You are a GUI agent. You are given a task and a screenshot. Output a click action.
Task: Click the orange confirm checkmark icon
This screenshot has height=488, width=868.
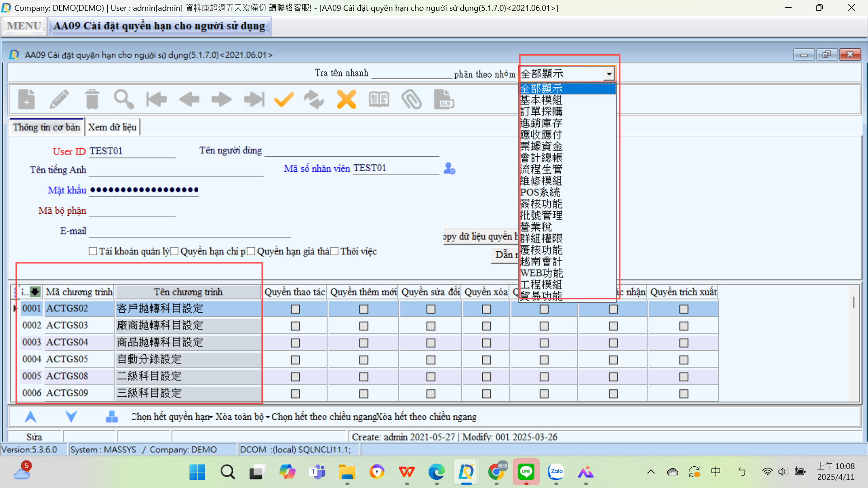(284, 99)
